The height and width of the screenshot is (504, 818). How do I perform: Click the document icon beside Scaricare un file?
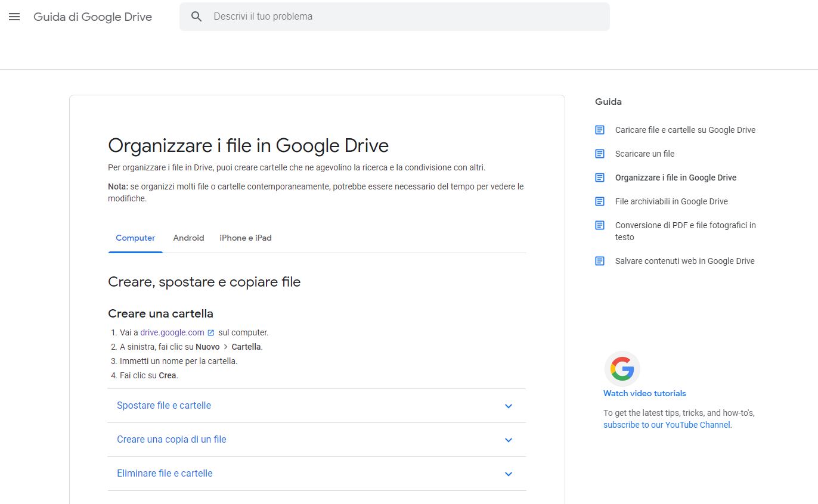pos(600,154)
